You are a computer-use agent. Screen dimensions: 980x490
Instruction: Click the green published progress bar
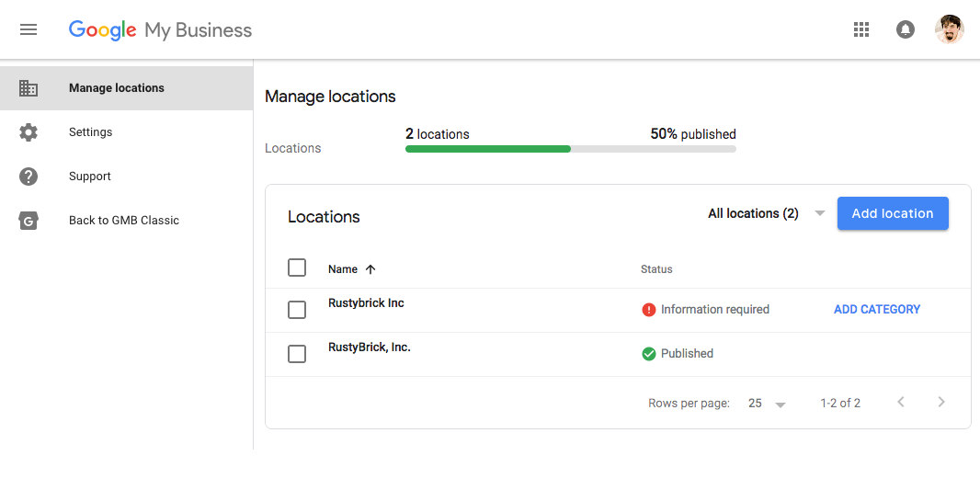tap(487, 148)
